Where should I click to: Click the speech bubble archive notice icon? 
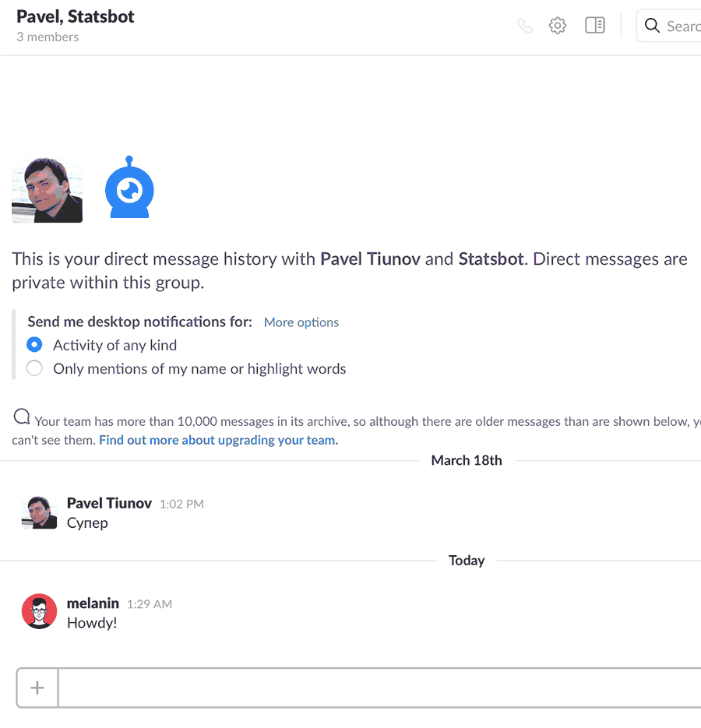point(22,417)
